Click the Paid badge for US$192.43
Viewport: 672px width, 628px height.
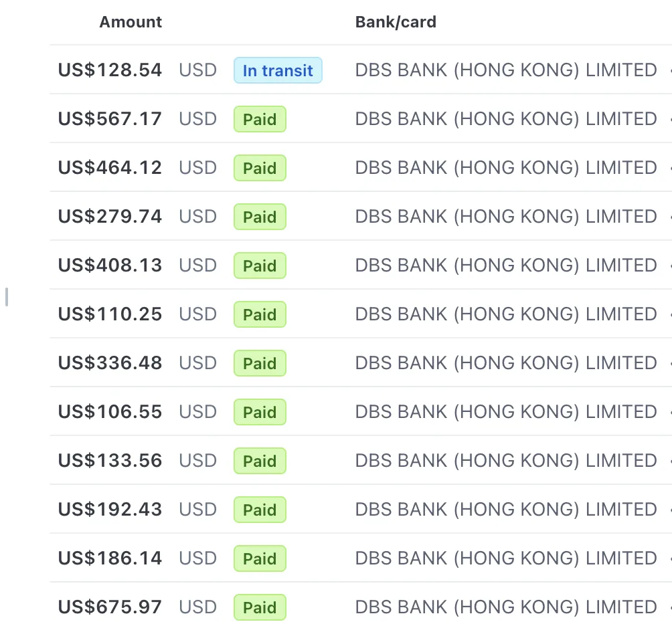pyautogui.click(x=260, y=510)
